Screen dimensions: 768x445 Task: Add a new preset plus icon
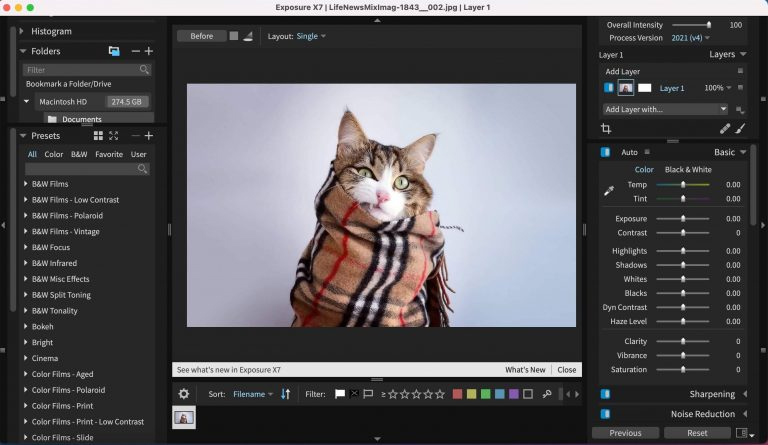click(x=149, y=136)
